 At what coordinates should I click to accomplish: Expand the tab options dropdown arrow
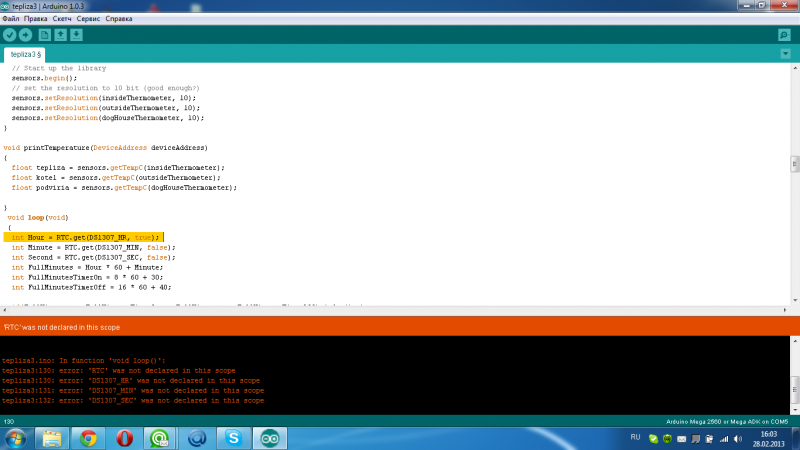[x=785, y=54]
